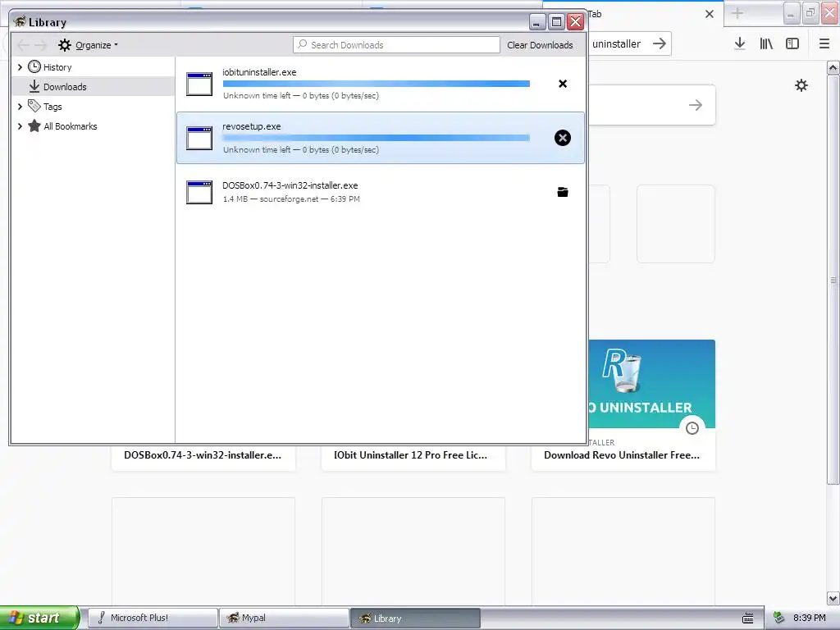Screen dimensions: 840x630
Task: Click browser scrollbar down arrow
Action: 833,598
